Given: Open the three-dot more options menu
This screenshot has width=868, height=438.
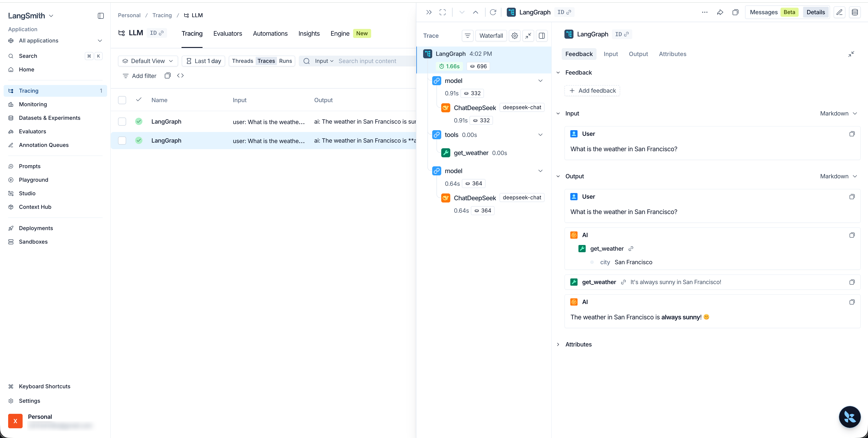Looking at the screenshot, I should click(x=705, y=12).
